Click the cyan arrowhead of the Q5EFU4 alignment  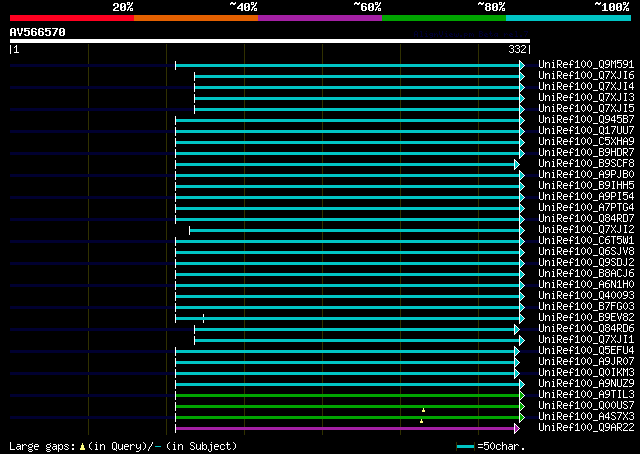point(517,351)
